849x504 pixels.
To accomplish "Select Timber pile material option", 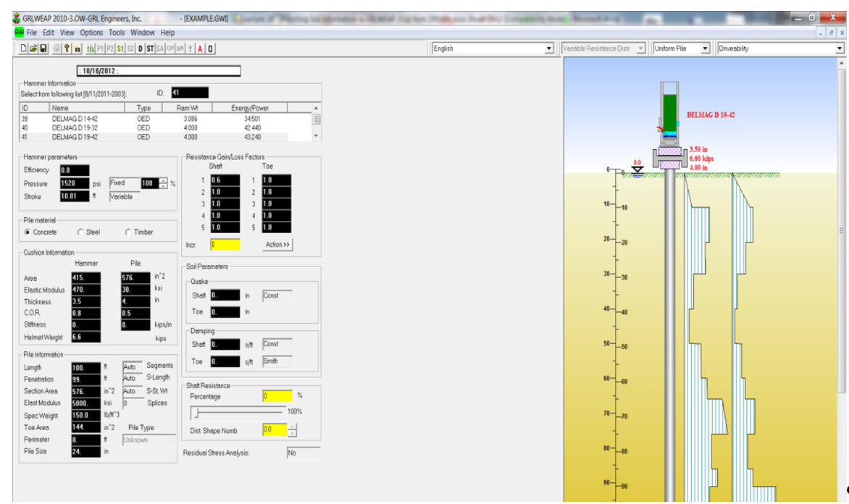I will coord(128,232).
